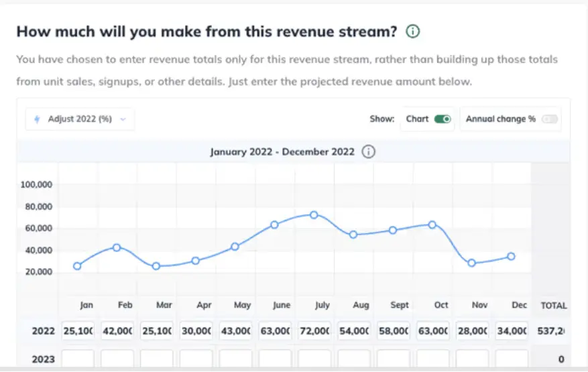
Task: Click the chevron arrow on the Adjust 2022 dropdown
Action: click(x=123, y=119)
